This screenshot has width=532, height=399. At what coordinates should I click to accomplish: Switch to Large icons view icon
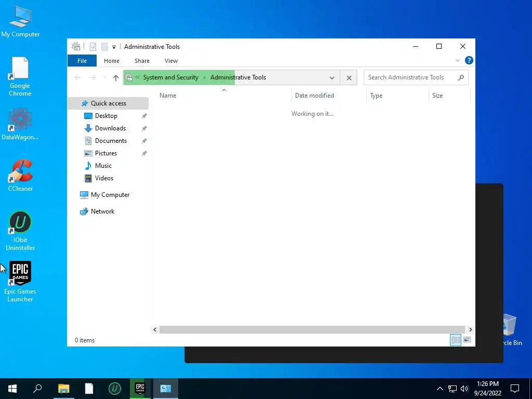[x=467, y=340]
